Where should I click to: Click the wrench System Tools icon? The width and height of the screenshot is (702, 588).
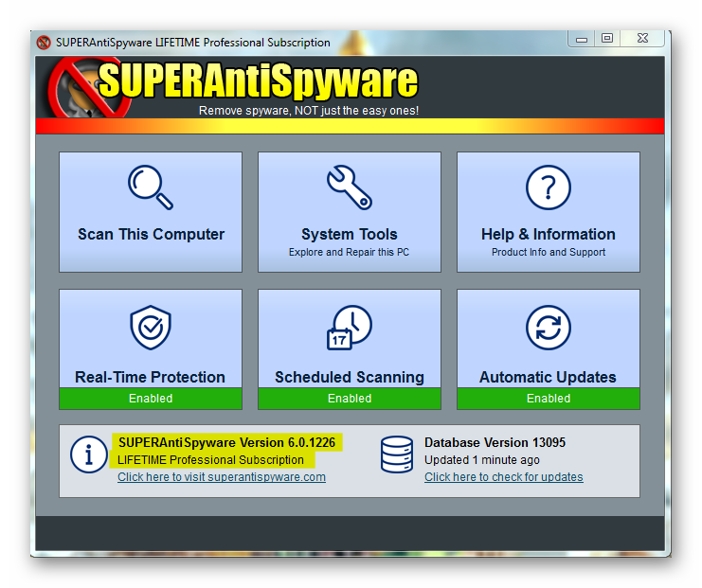coord(350,187)
